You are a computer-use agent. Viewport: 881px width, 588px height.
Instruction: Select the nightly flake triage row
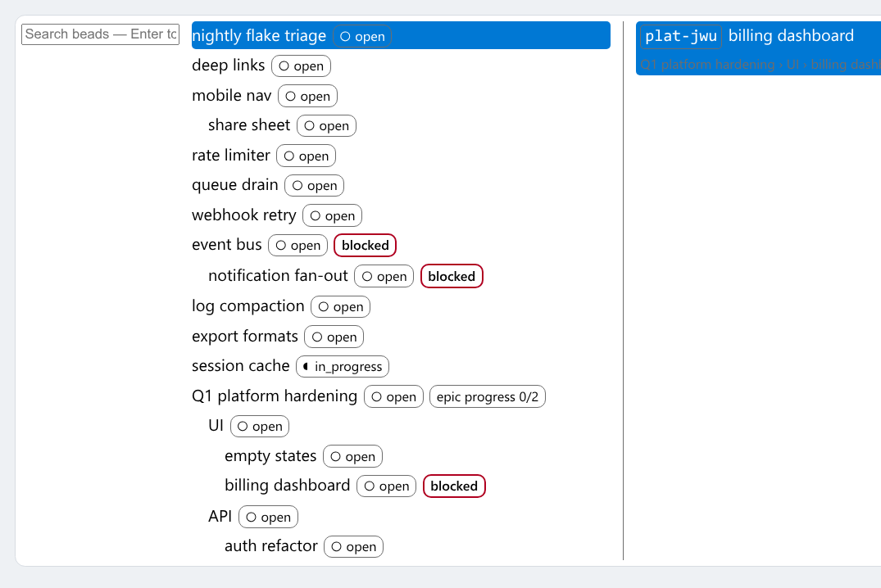[x=401, y=35]
